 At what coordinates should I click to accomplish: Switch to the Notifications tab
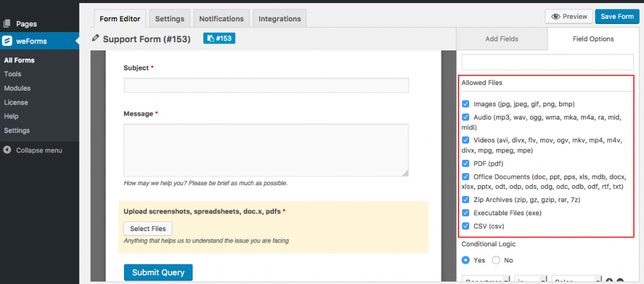click(221, 19)
